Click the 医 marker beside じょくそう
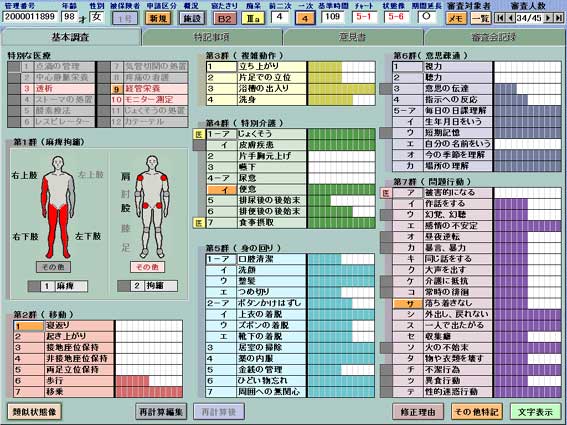The width and height of the screenshot is (567, 425). click(199, 134)
